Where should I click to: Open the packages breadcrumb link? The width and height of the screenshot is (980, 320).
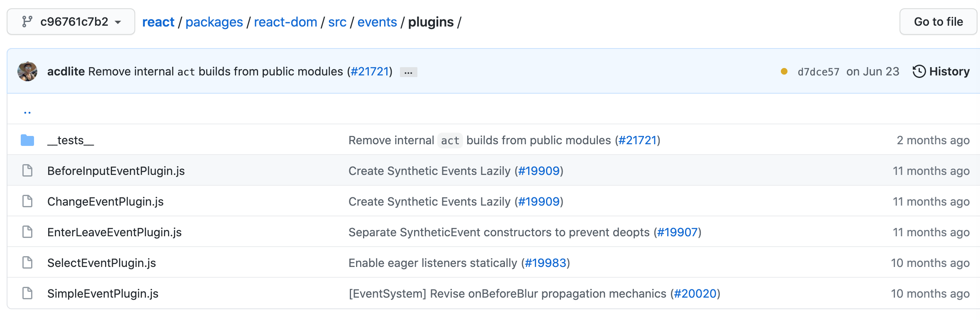[214, 22]
